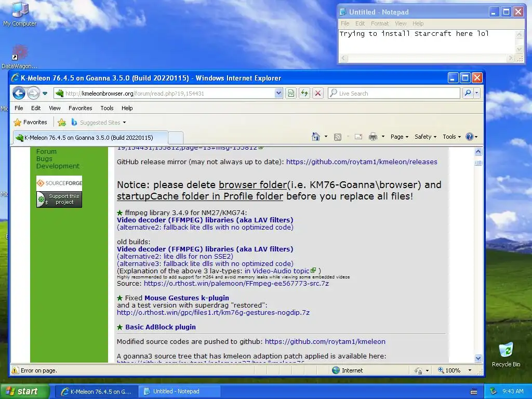
Task: Open the Basic AdBlock plugin link
Action: (x=161, y=327)
